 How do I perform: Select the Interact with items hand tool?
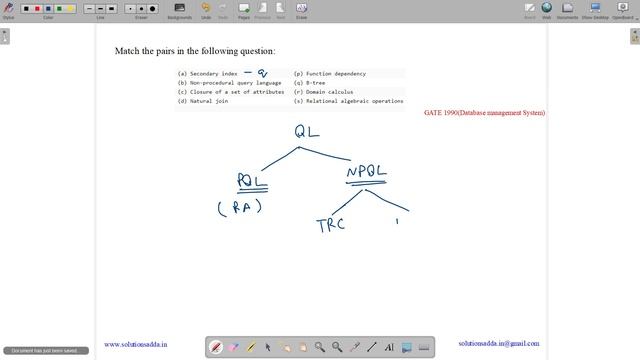[x=285, y=347]
